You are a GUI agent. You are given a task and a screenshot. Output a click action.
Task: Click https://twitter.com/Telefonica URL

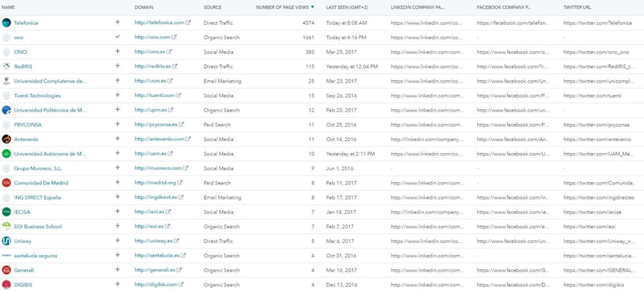click(x=597, y=23)
